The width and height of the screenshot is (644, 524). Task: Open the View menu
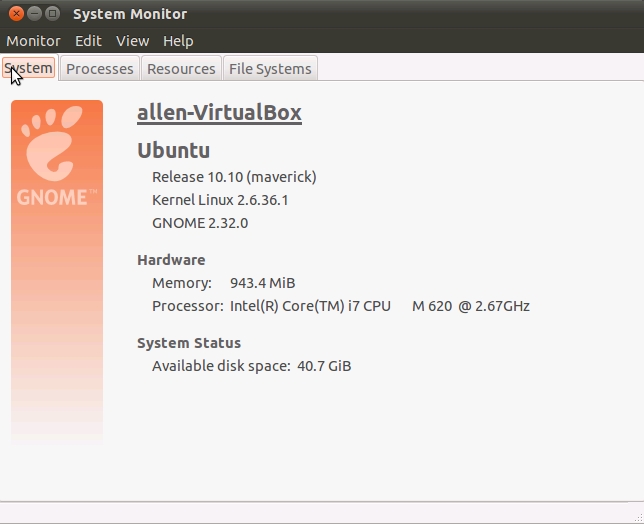(x=132, y=41)
